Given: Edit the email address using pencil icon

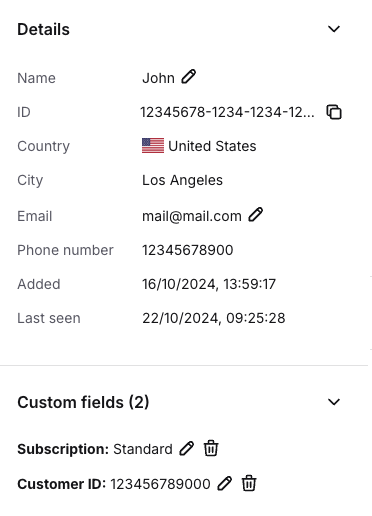Looking at the screenshot, I should point(256,215).
